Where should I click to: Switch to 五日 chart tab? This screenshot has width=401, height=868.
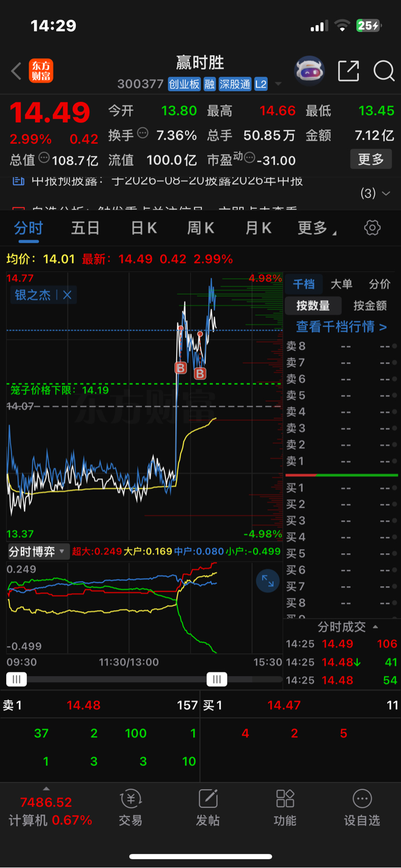(x=85, y=228)
